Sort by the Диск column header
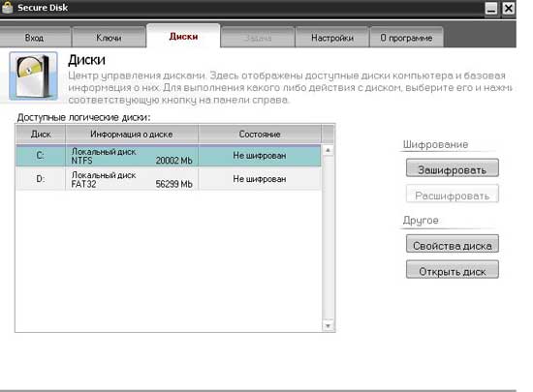The width and height of the screenshot is (533, 392). coord(41,135)
